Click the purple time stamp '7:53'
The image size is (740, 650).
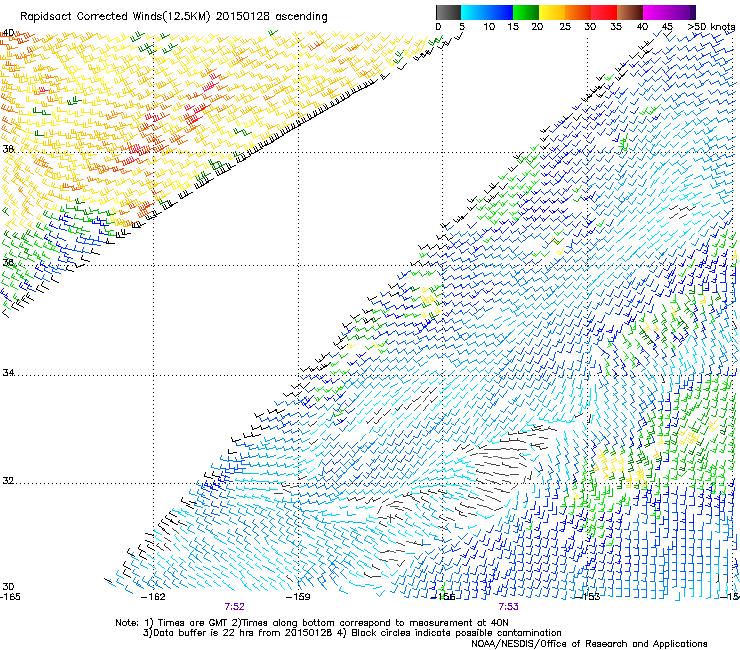click(x=508, y=607)
